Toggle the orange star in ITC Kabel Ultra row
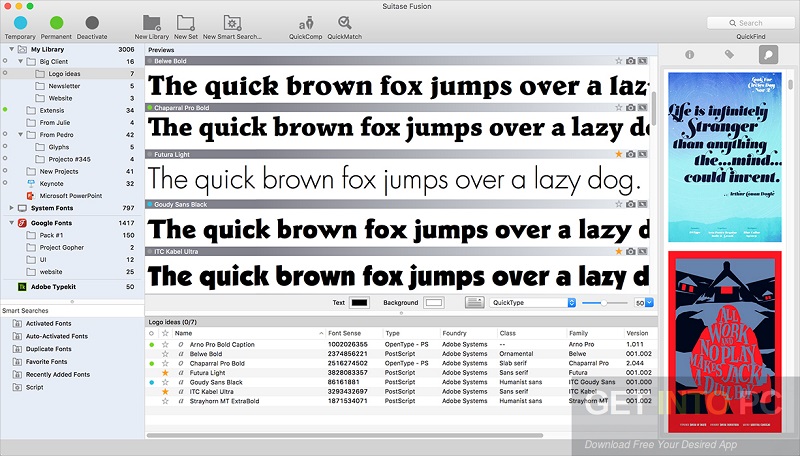 (165, 392)
